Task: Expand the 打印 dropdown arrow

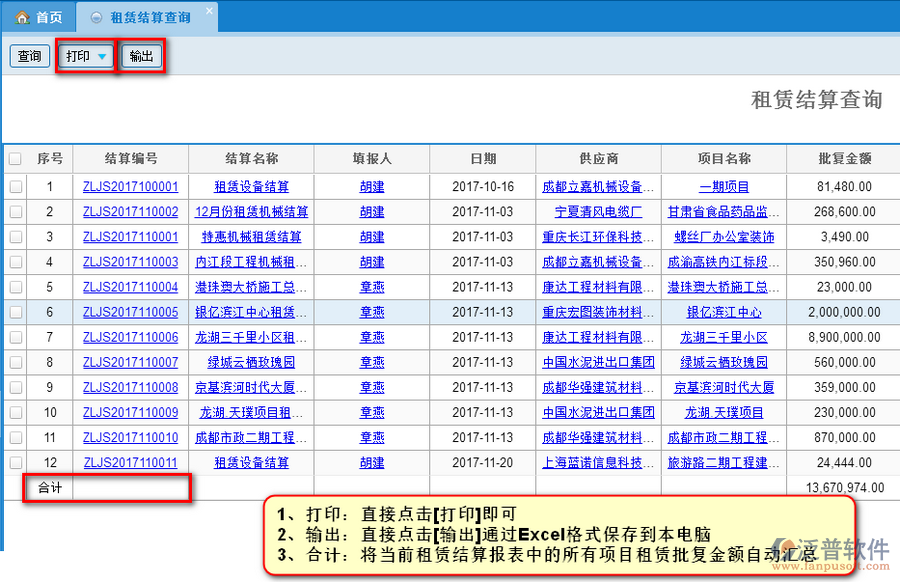Action: (101, 57)
